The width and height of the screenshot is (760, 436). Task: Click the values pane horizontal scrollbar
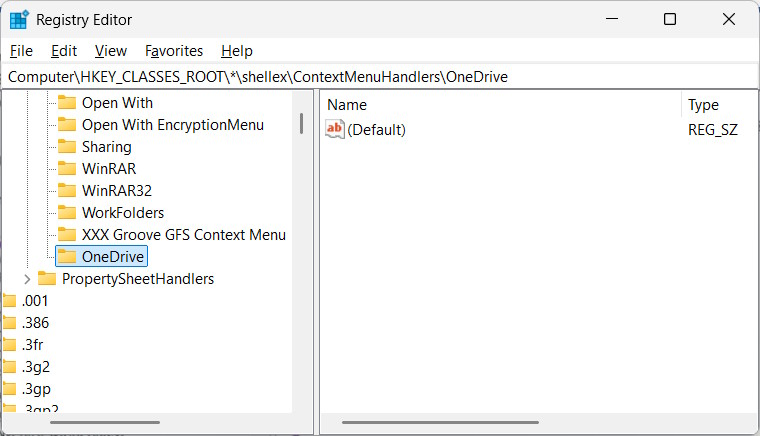440,422
